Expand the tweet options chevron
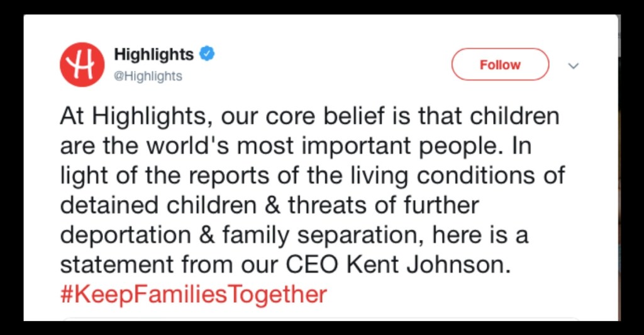The image size is (644, 335). (573, 65)
